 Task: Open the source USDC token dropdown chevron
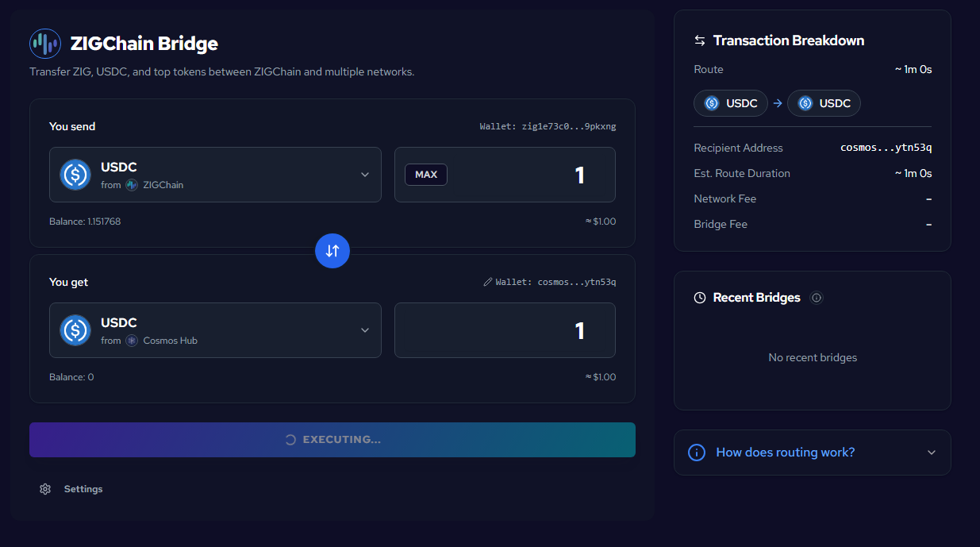(365, 175)
